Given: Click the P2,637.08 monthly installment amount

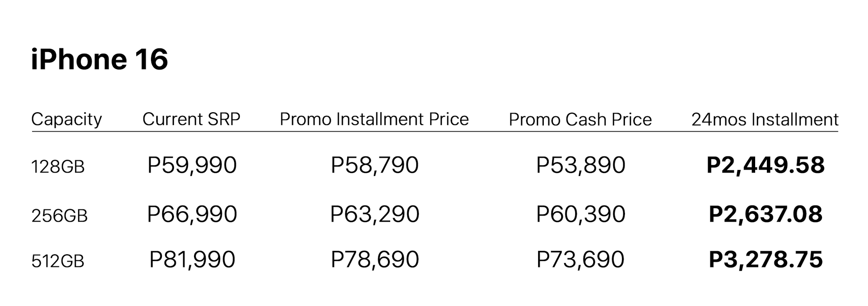Looking at the screenshot, I should (766, 214).
